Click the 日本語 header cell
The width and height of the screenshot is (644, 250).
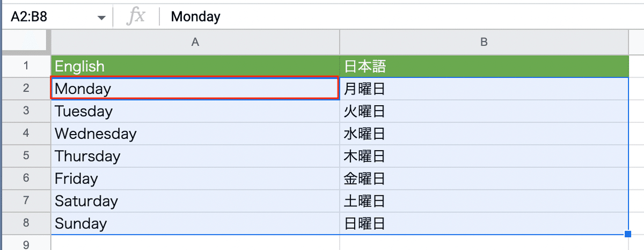484,66
